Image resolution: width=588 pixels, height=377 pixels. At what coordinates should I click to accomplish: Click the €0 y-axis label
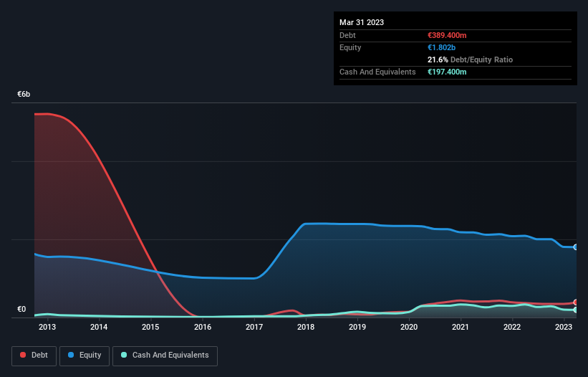point(21,309)
